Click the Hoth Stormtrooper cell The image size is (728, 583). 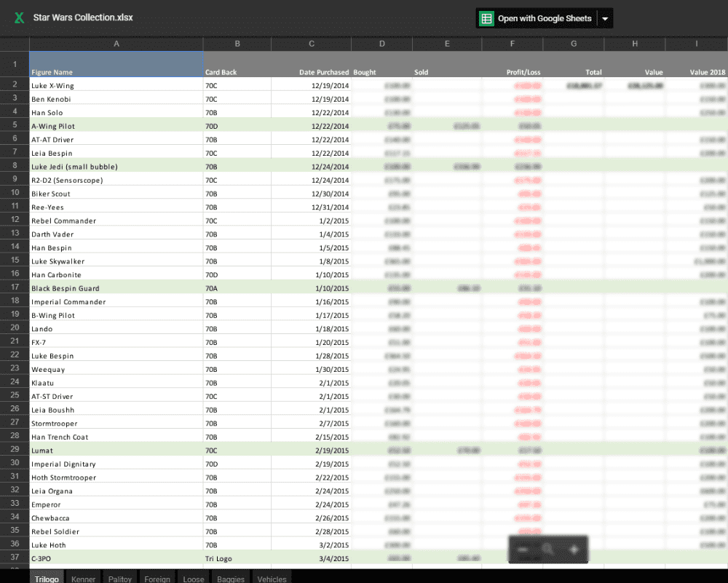tap(116, 477)
